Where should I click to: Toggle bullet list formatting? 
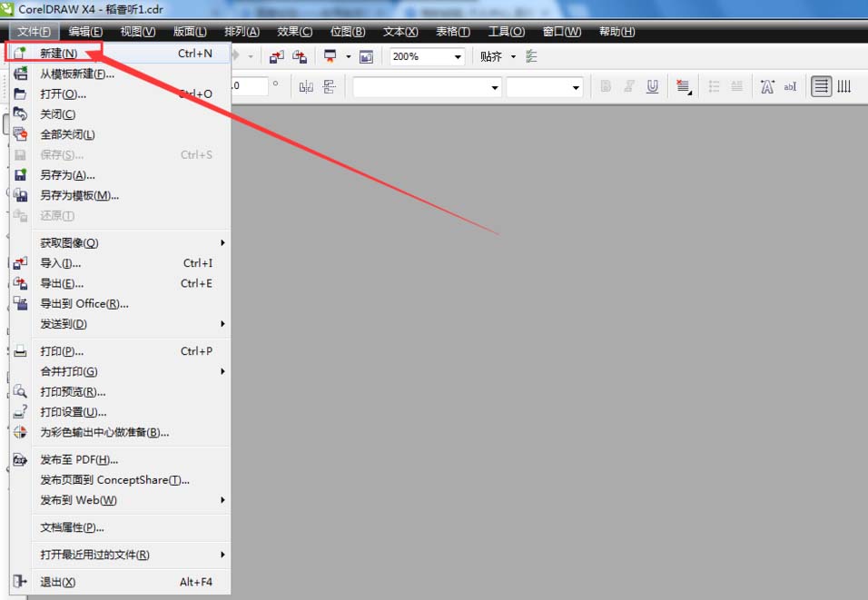click(715, 86)
